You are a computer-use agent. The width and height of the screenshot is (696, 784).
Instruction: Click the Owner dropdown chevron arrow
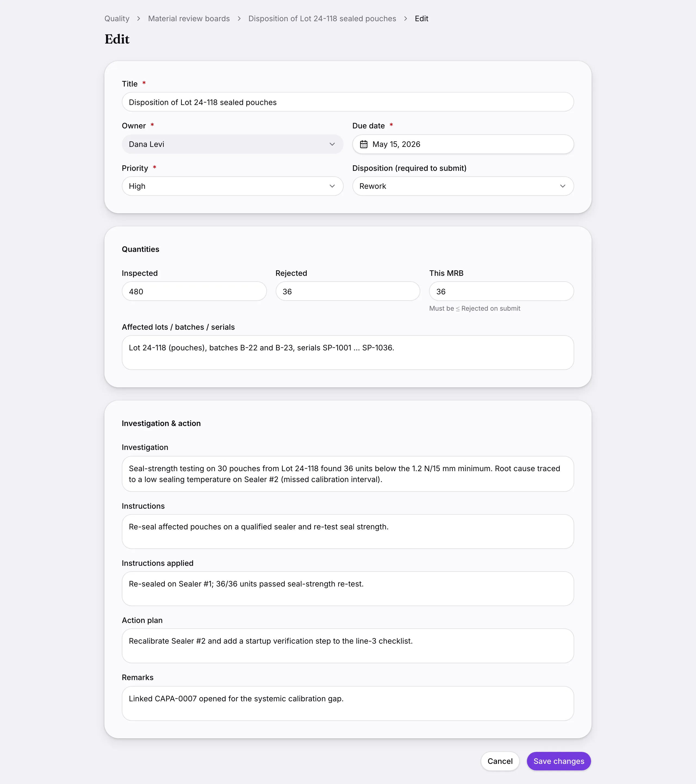(x=332, y=144)
